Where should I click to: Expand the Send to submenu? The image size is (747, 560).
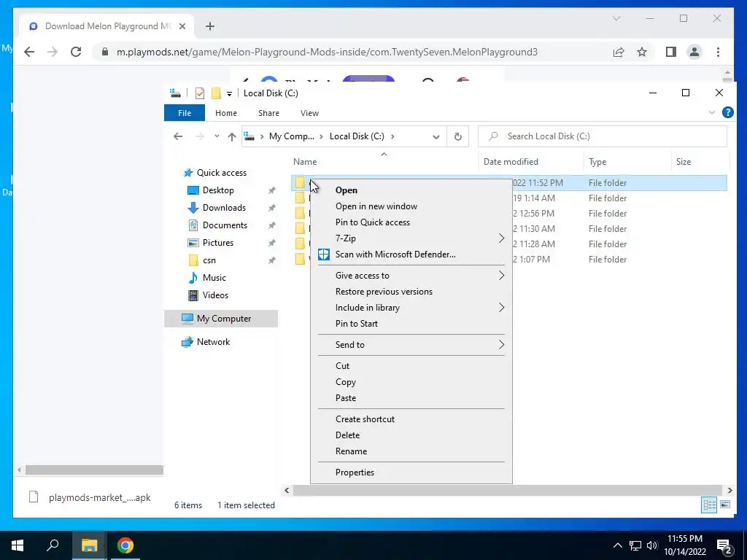tap(411, 345)
